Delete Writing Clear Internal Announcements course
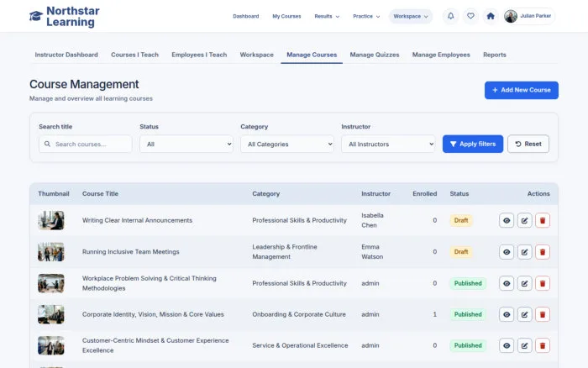588x368 pixels. pos(543,221)
